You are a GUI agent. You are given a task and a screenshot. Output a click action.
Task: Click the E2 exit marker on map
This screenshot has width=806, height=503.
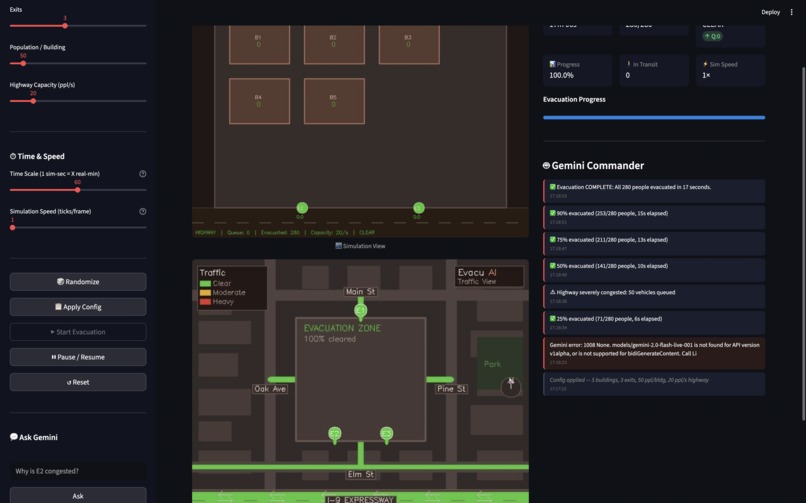tap(335, 435)
